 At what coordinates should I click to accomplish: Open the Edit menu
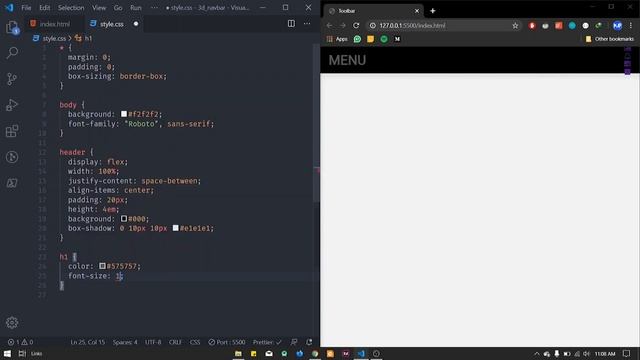(x=44, y=7)
